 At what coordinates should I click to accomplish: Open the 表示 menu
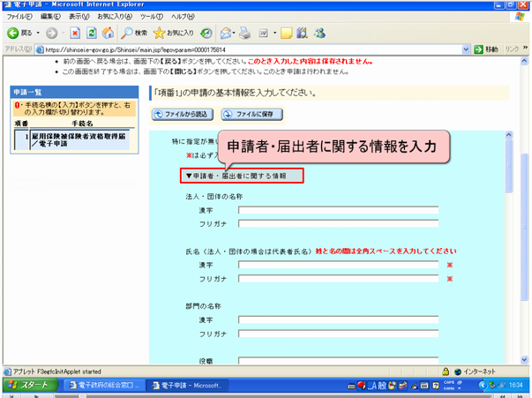pyautogui.click(x=79, y=16)
